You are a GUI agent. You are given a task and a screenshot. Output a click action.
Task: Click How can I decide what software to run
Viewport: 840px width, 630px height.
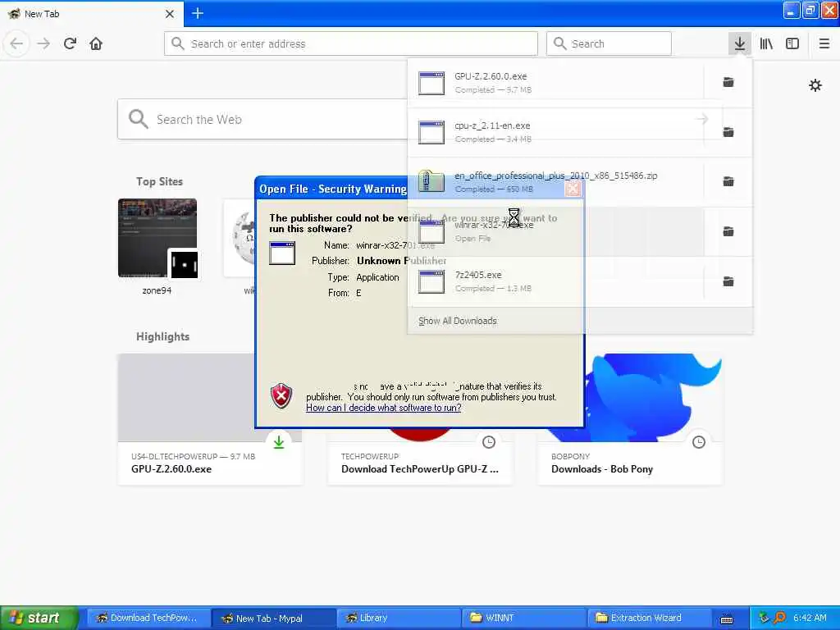pos(384,408)
